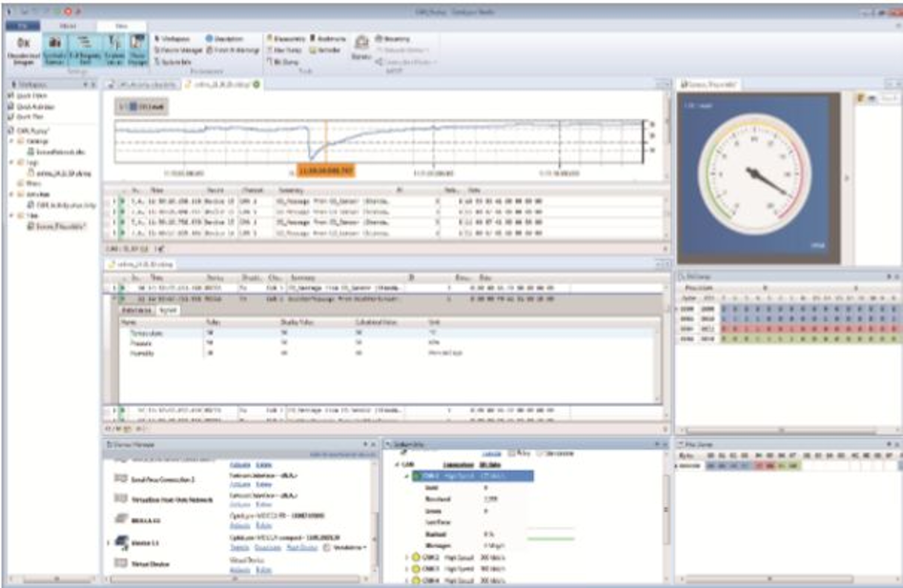This screenshot has width=903, height=588.
Task: Switch to the View ribbon tab
Action: pyautogui.click(x=121, y=26)
